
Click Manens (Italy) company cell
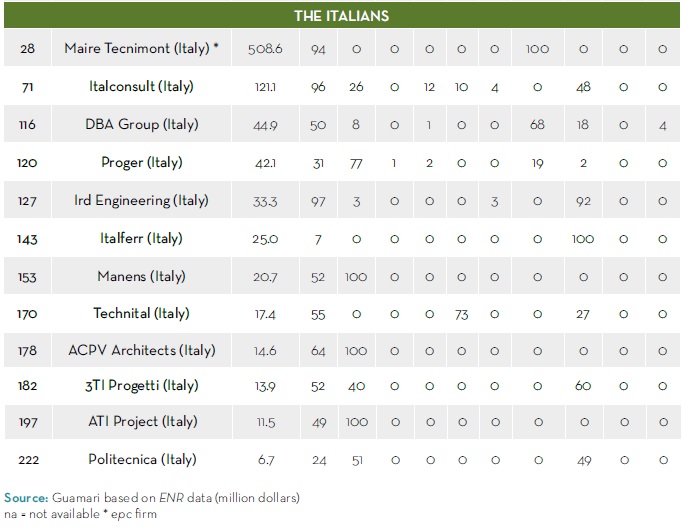pos(141,277)
